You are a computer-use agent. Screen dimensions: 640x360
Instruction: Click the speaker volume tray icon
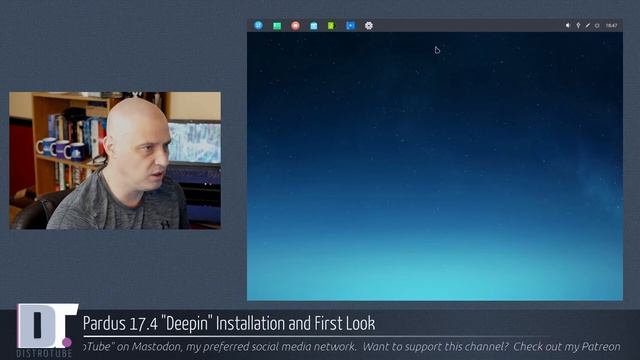(x=568, y=25)
